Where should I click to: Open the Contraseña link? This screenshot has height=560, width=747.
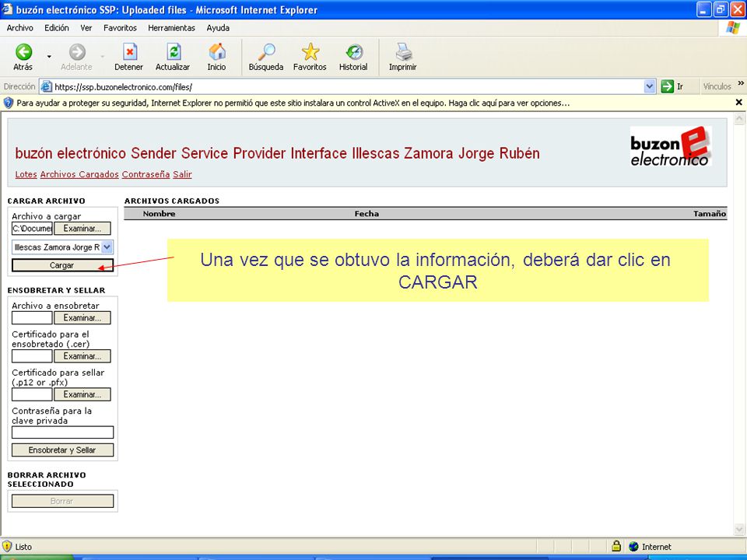[146, 174]
